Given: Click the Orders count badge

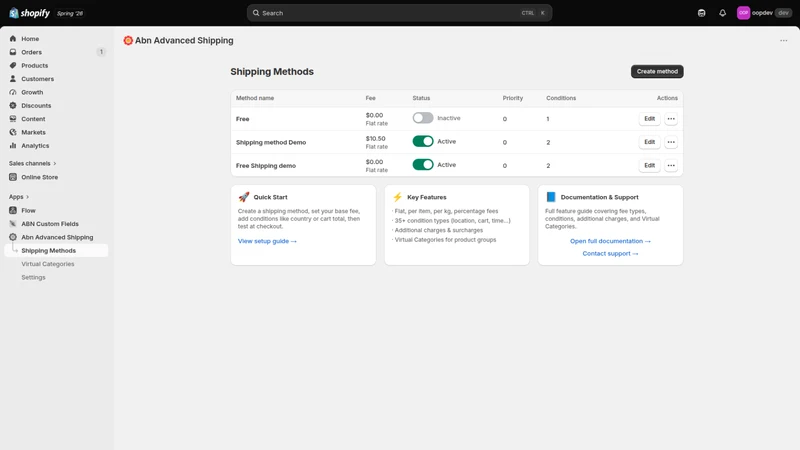Looking at the screenshot, I should click(x=101, y=52).
